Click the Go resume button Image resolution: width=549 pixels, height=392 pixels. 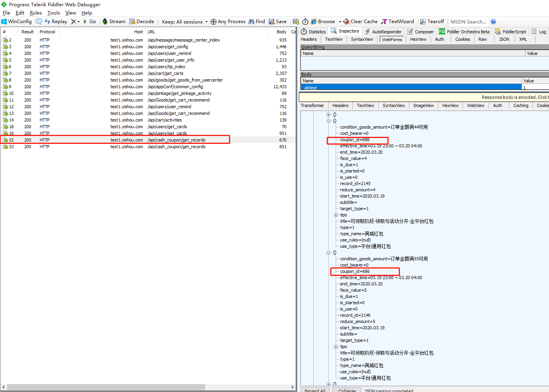tap(90, 22)
